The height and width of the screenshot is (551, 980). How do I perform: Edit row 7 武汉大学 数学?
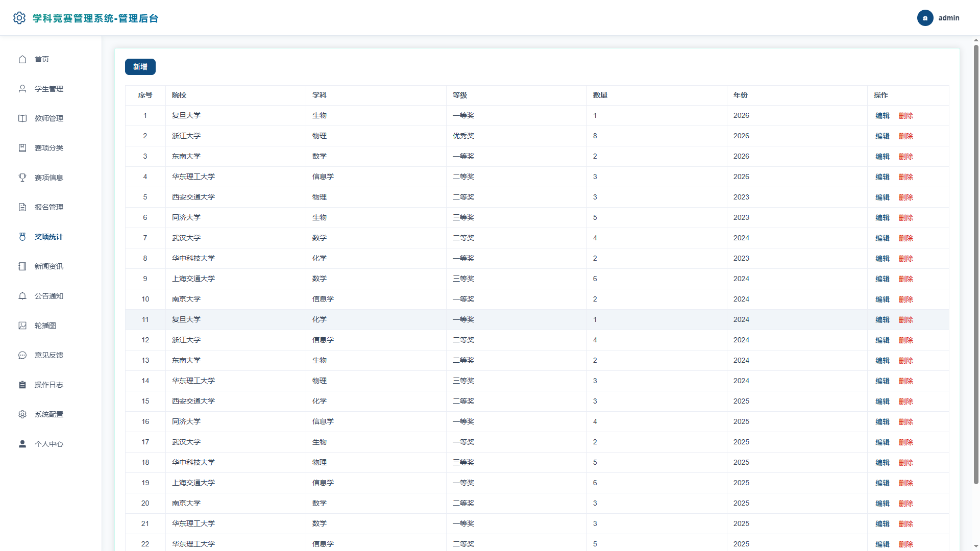[883, 238]
